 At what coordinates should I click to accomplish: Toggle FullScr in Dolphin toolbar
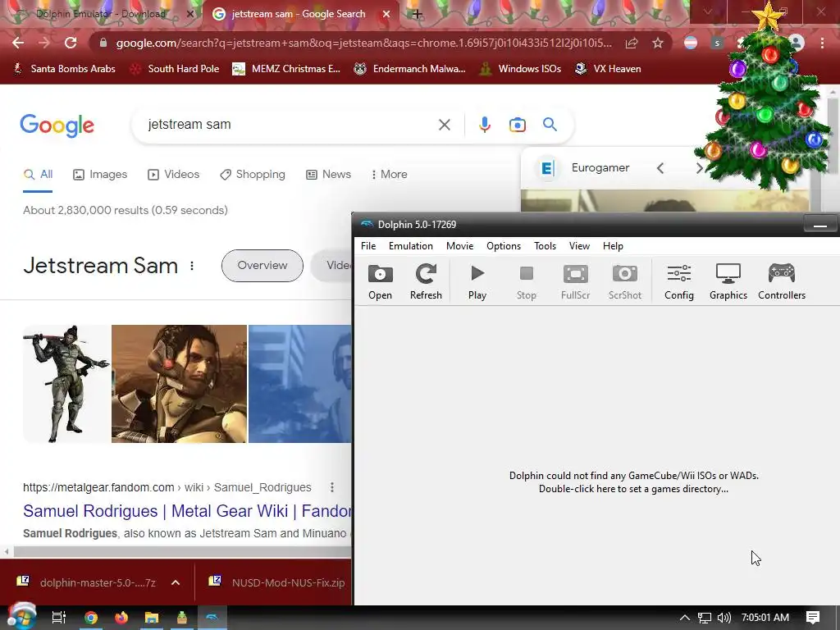point(575,282)
